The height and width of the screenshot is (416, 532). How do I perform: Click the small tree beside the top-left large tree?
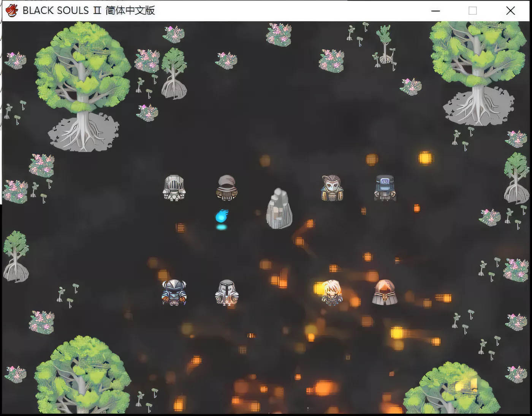[x=174, y=74]
